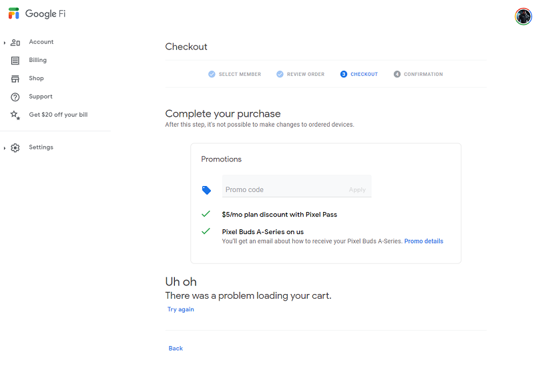Select the Confirmation step label
This screenshot has height=392, width=540.
point(423,74)
